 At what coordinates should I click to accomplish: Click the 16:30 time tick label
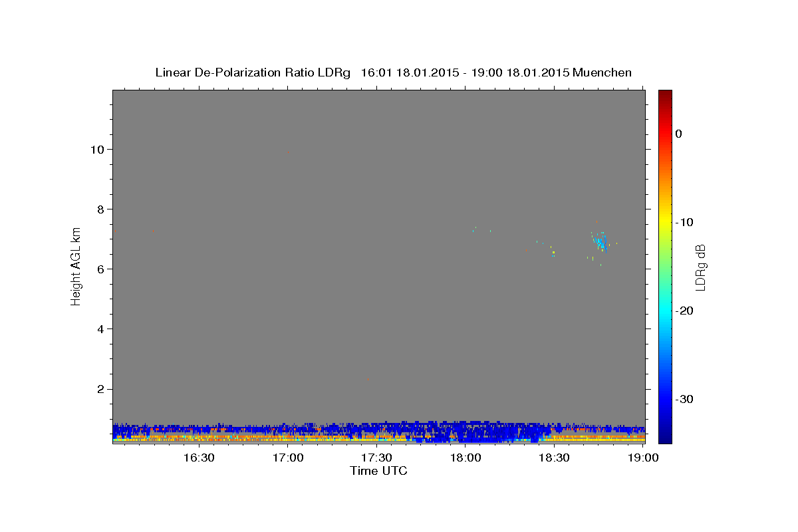(x=199, y=458)
